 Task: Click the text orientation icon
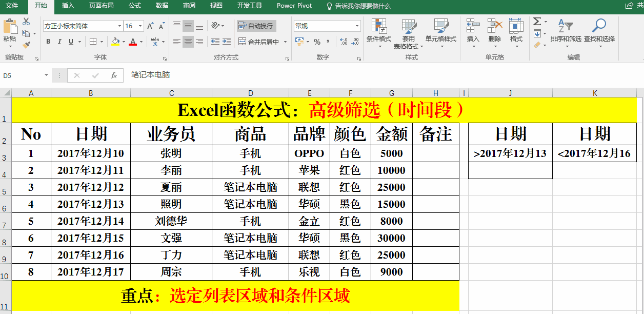(216, 26)
